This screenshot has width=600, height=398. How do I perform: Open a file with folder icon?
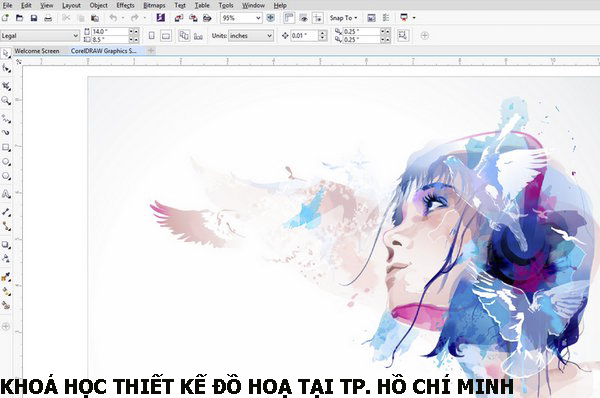coord(20,18)
